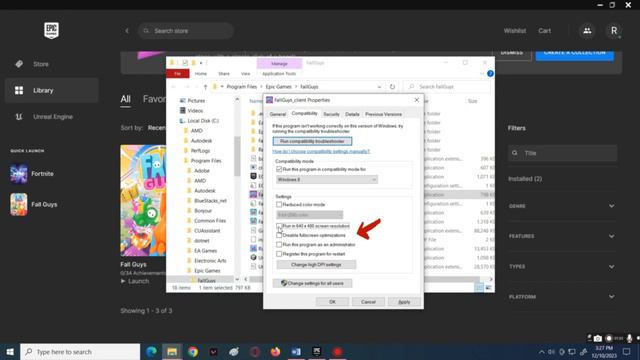The width and height of the screenshot is (640, 360).
Task: Open Microsoft Edge from the taskbar
Action: click(x=151, y=351)
